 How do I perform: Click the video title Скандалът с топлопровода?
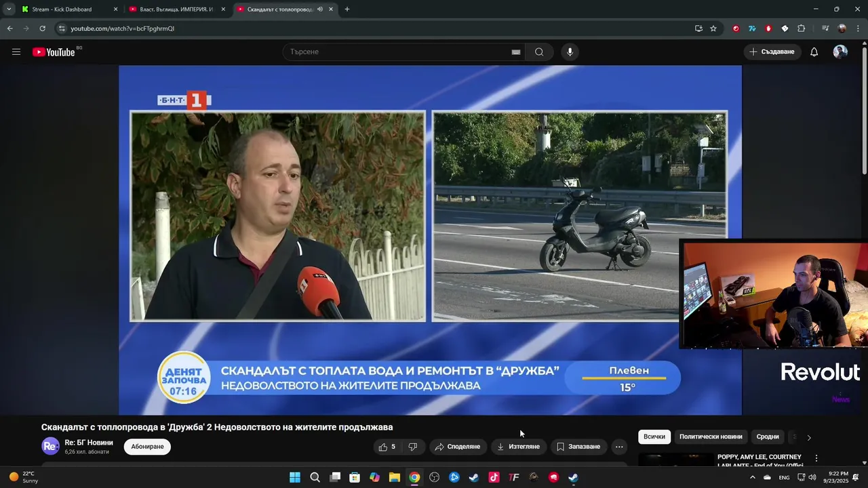217,428
